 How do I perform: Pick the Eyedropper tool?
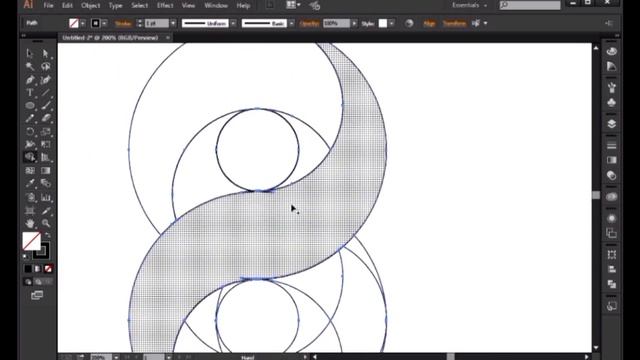pos(30,184)
